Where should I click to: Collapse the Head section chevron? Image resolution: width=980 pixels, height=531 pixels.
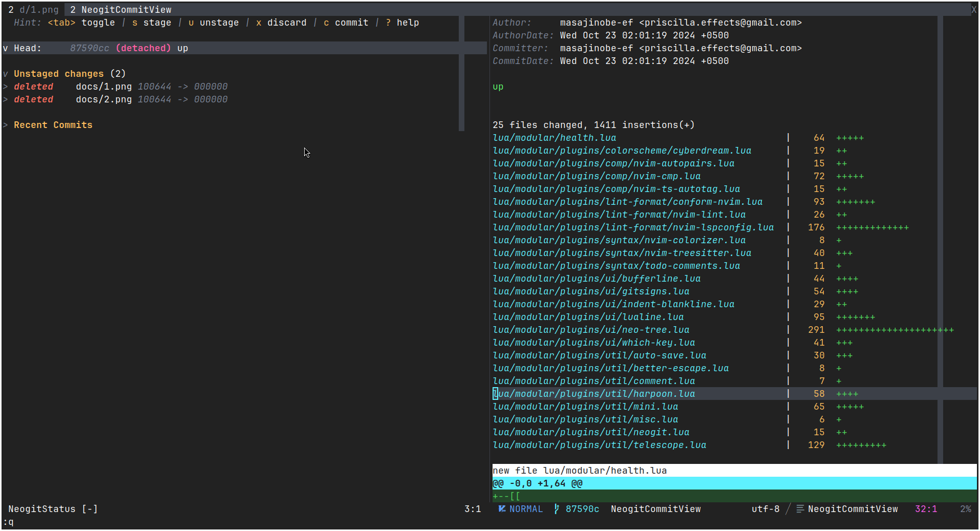(x=6, y=48)
